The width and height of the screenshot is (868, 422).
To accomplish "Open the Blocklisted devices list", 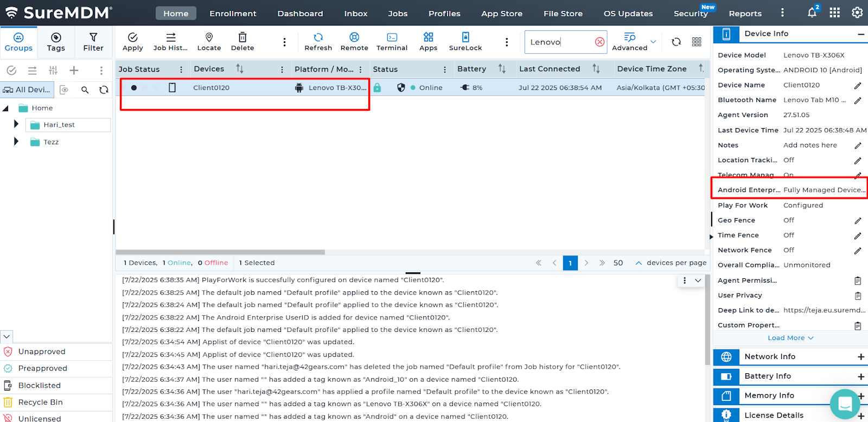I will coord(40,385).
